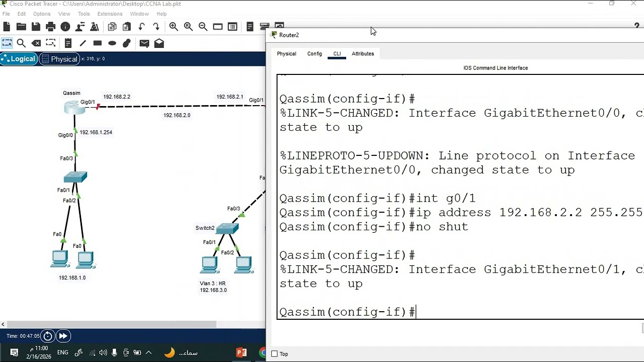This screenshot has height=362, width=644.
Task: Activate the Select tool
Action: pos(7,43)
